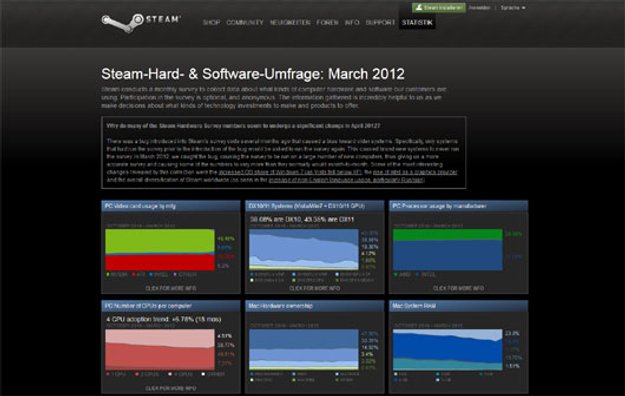
Task: Click the CPUs per computer red chart
Action: click(160, 350)
